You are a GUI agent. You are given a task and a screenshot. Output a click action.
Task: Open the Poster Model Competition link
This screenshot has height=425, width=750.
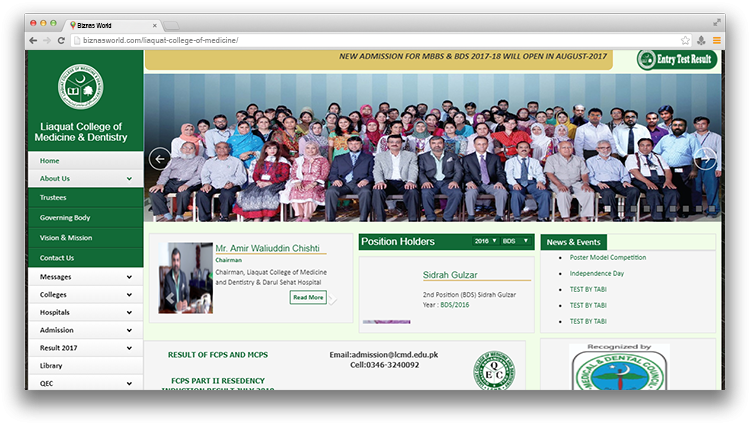608,258
